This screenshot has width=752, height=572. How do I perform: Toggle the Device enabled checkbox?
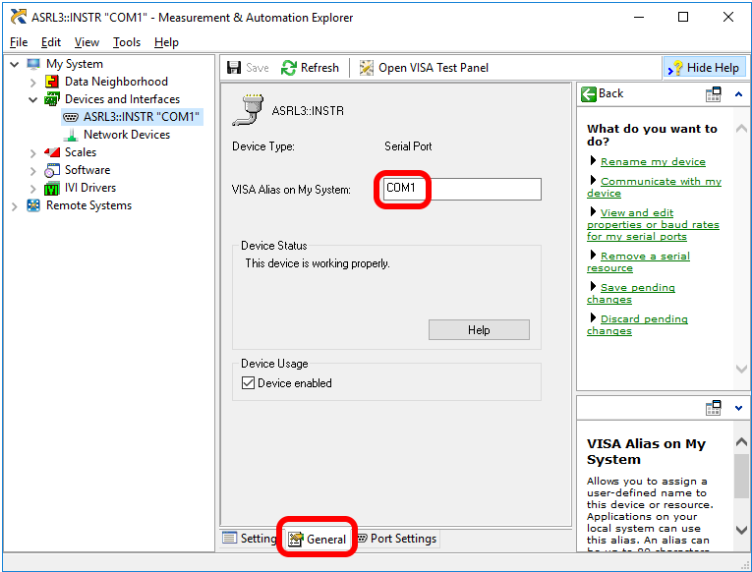click(x=249, y=383)
